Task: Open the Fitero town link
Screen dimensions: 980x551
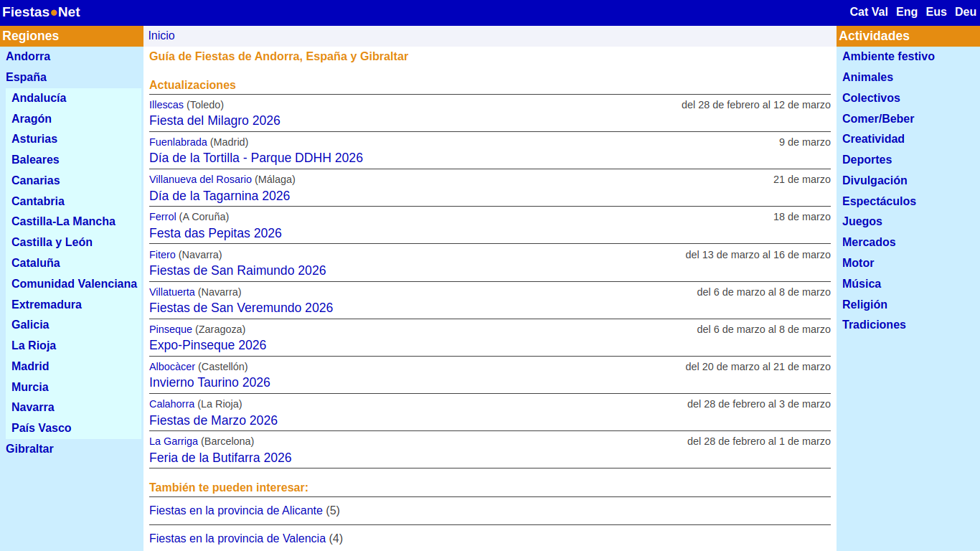Action: pyautogui.click(x=162, y=255)
